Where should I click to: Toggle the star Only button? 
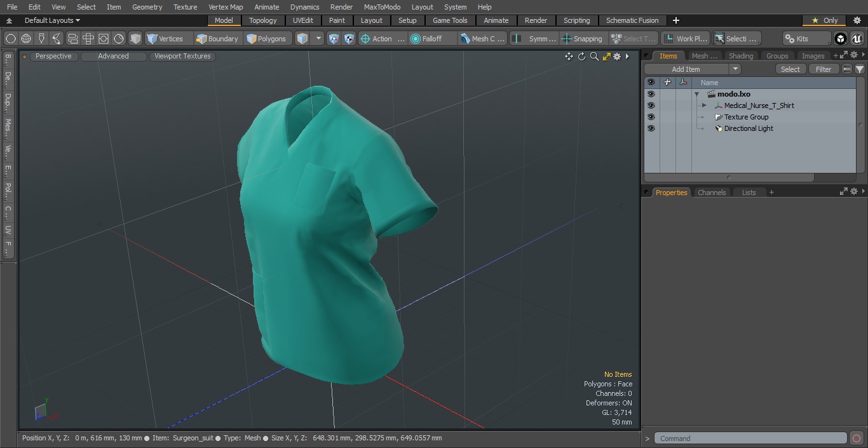click(824, 20)
